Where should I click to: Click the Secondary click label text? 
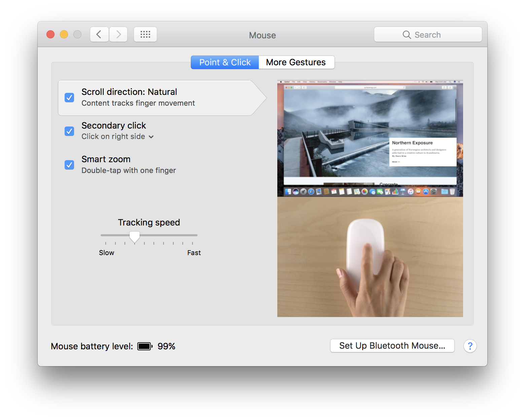pyautogui.click(x=114, y=126)
